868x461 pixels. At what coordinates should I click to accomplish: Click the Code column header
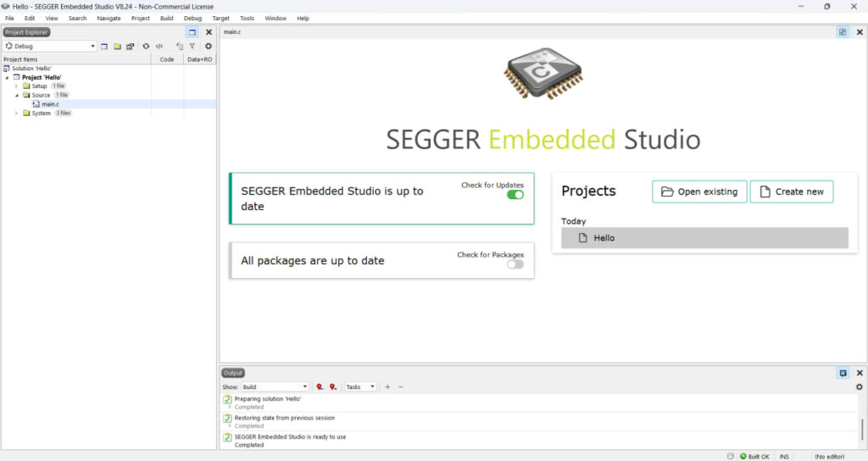click(x=167, y=59)
